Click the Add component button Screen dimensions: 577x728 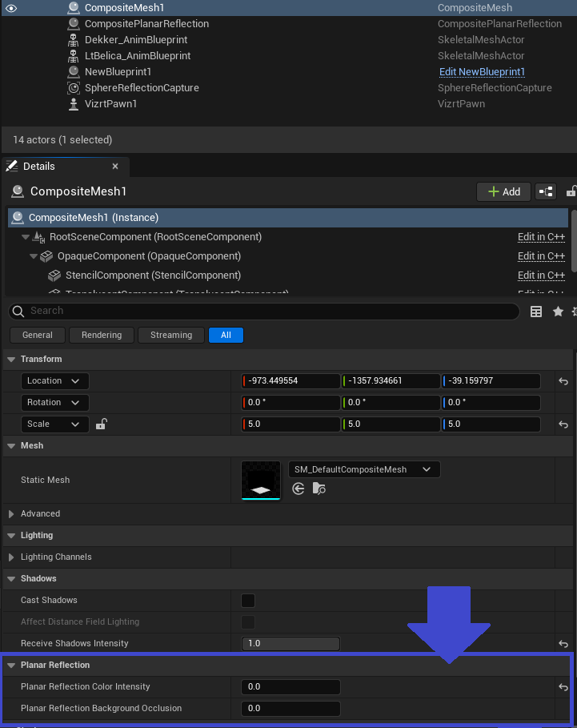[x=503, y=191]
